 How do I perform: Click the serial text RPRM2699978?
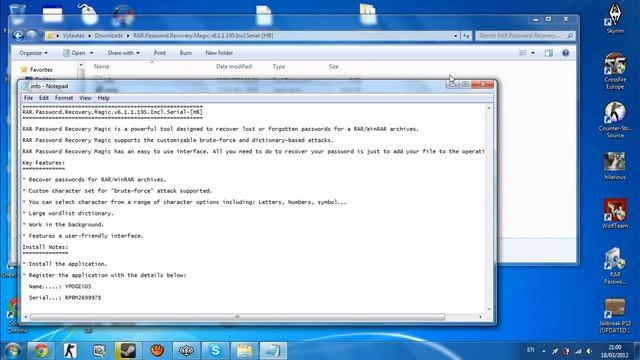click(x=83, y=298)
